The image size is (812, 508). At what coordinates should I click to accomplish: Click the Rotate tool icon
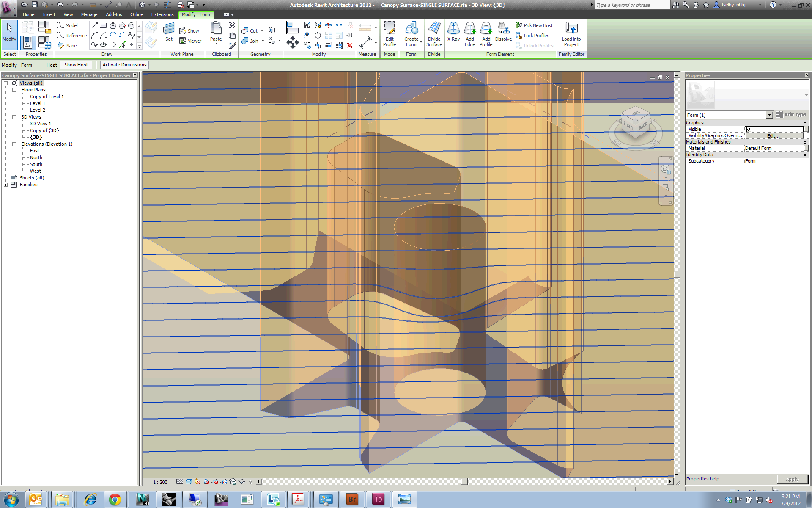318,36
